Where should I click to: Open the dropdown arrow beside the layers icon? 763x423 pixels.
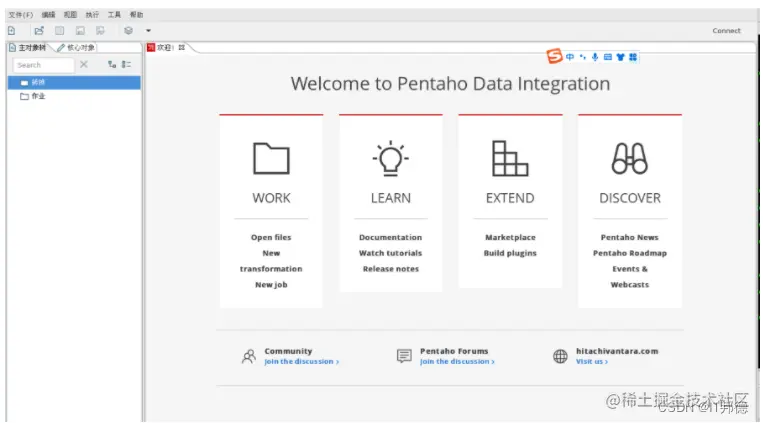pos(148,31)
